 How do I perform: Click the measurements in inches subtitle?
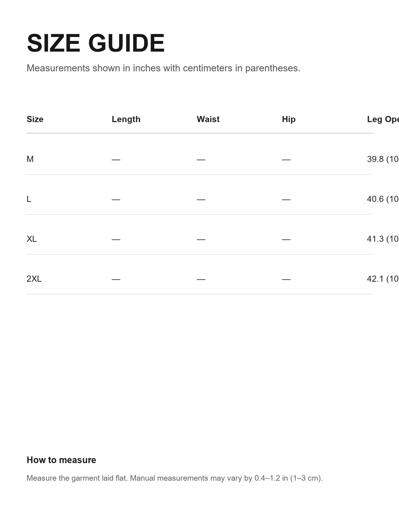(163, 68)
